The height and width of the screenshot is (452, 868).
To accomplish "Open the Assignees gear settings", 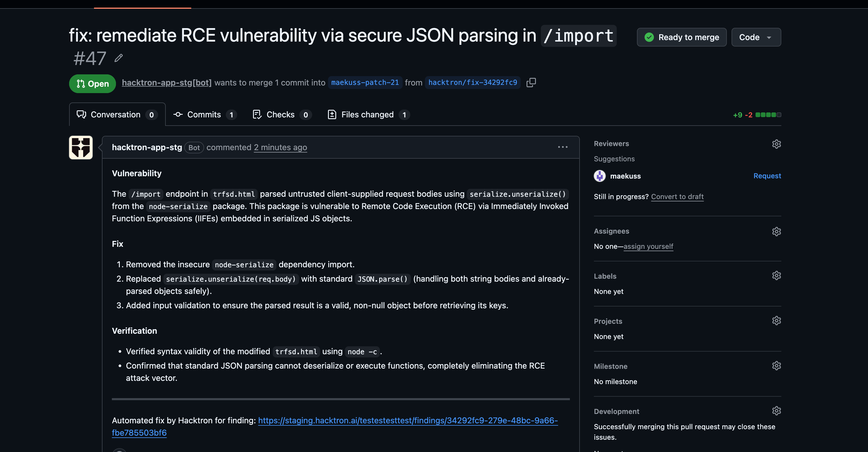I will tap(776, 231).
